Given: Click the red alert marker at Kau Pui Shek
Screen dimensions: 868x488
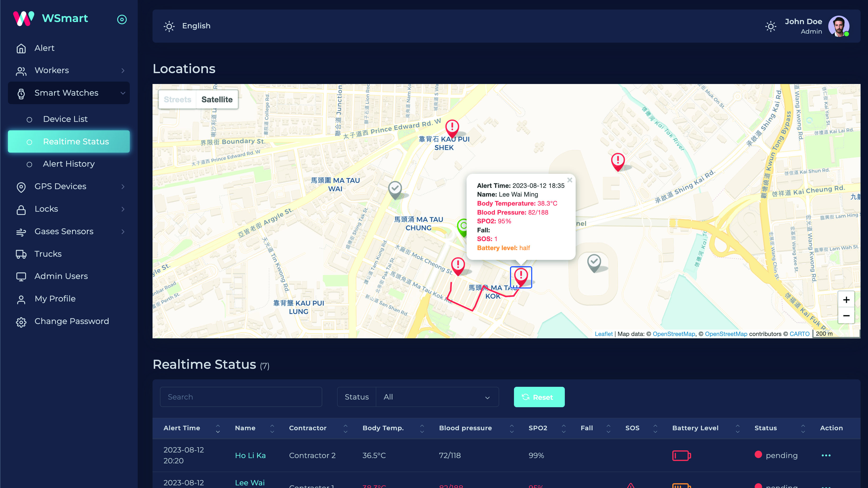Looking at the screenshot, I should [x=452, y=129].
